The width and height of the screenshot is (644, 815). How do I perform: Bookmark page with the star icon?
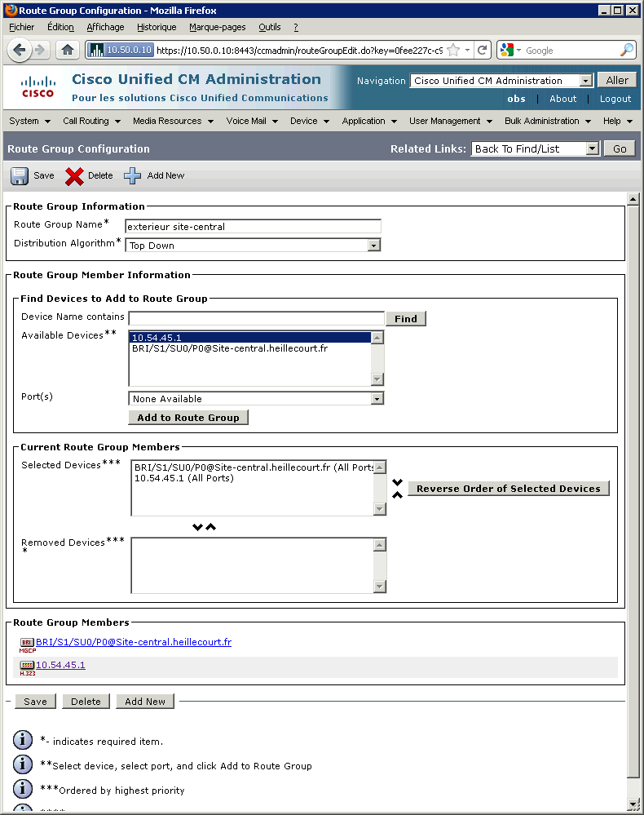coord(453,50)
